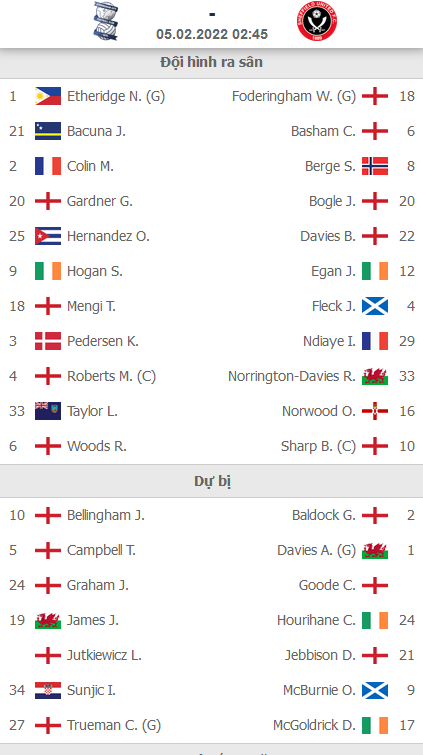Click the Montserrat flag next to Taylor L.
Viewport: 423px width, 755px height.
pyautogui.click(x=48, y=411)
